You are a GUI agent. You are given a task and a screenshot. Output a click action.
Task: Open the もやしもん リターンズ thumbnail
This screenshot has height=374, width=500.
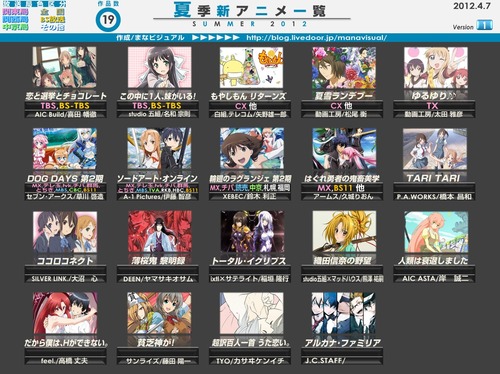pos(251,67)
